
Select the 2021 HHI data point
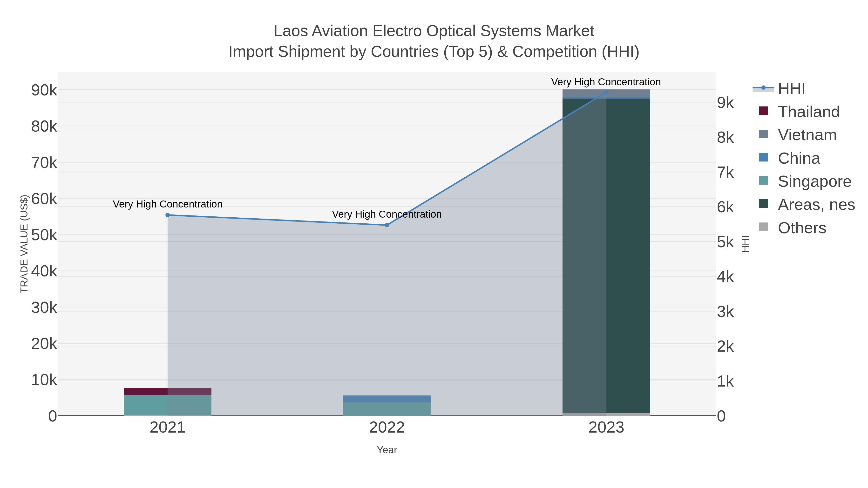168,215
